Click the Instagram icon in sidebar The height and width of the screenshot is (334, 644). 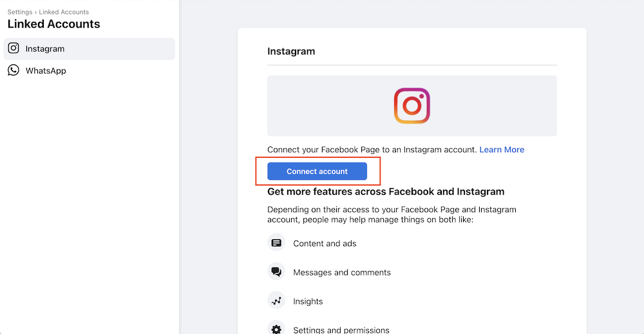[x=14, y=48]
